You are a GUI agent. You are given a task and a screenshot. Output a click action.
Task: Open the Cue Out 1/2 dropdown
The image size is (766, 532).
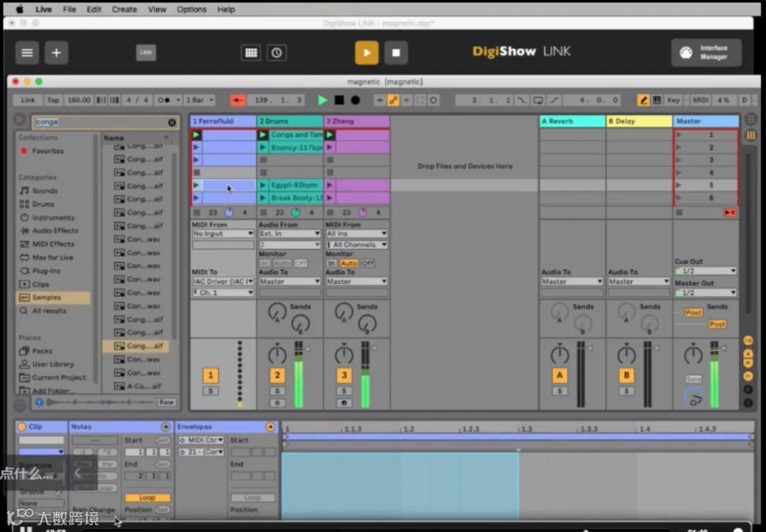click(706, 271)
